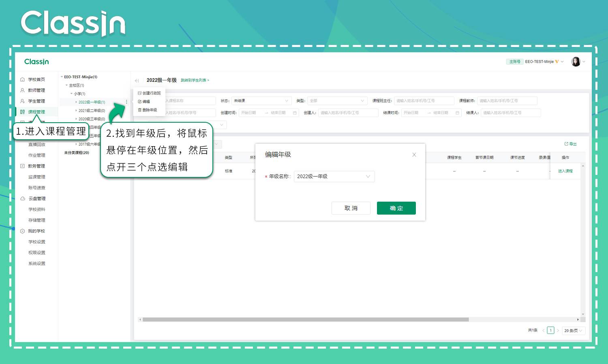Click the collapse-panel arrow icon beside 2022级一年级 title
This screenshot has height=364, width=608.
point(137,81)
